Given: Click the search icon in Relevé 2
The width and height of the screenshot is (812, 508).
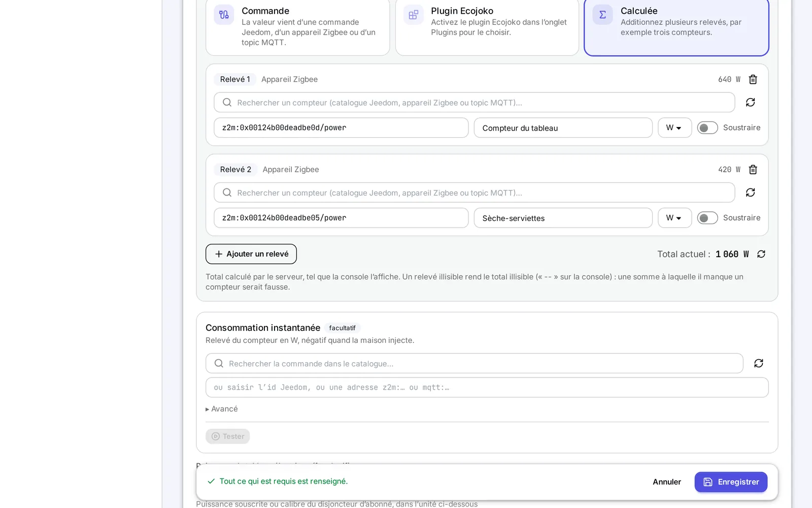Looking at the screenshot, I should pyautogui.click(x=227, y=193).
